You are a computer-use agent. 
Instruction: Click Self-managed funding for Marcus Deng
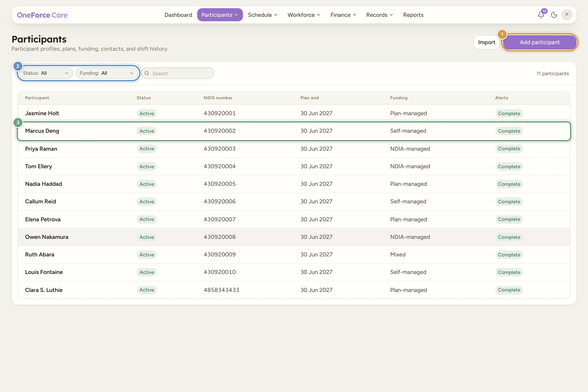coord(408,131)
